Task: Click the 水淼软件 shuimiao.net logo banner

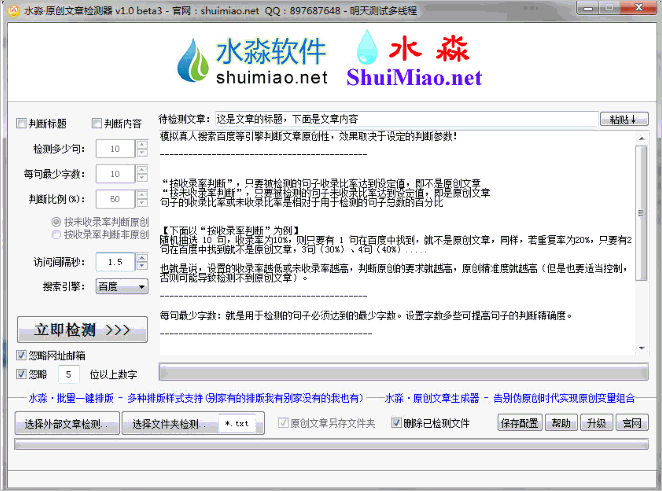Action: point(252,60)
